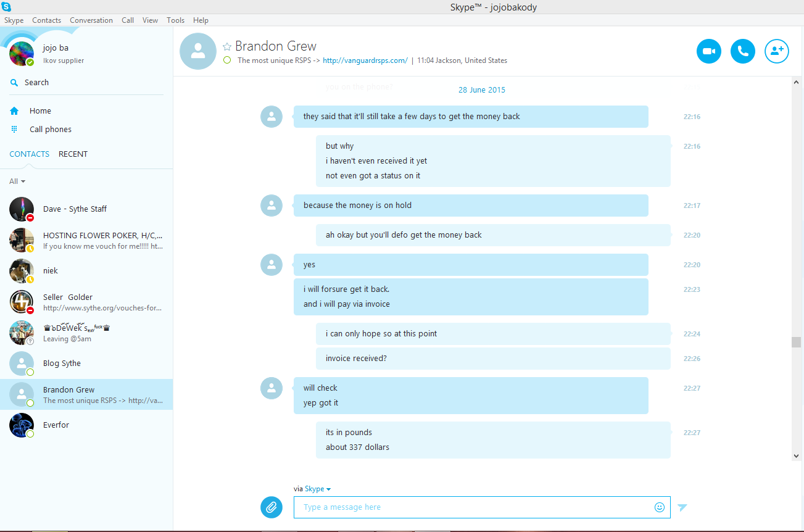Open the Conversation menu

(91, 20)
